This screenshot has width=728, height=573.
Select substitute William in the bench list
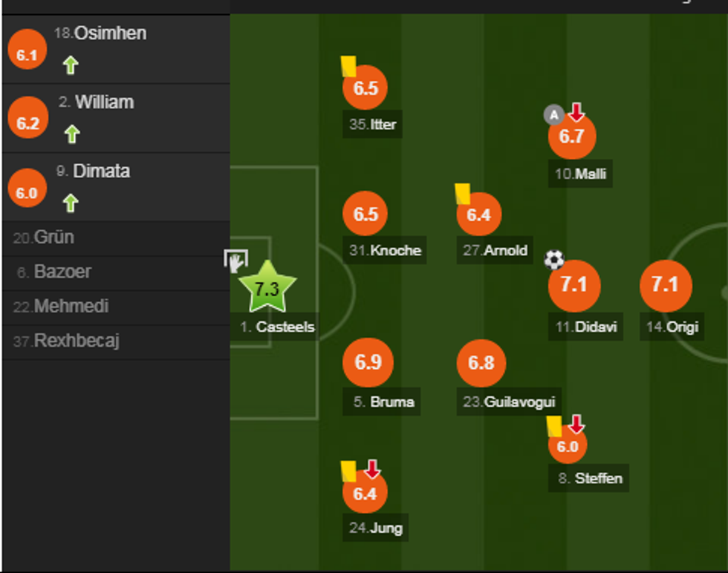point(104,102)
